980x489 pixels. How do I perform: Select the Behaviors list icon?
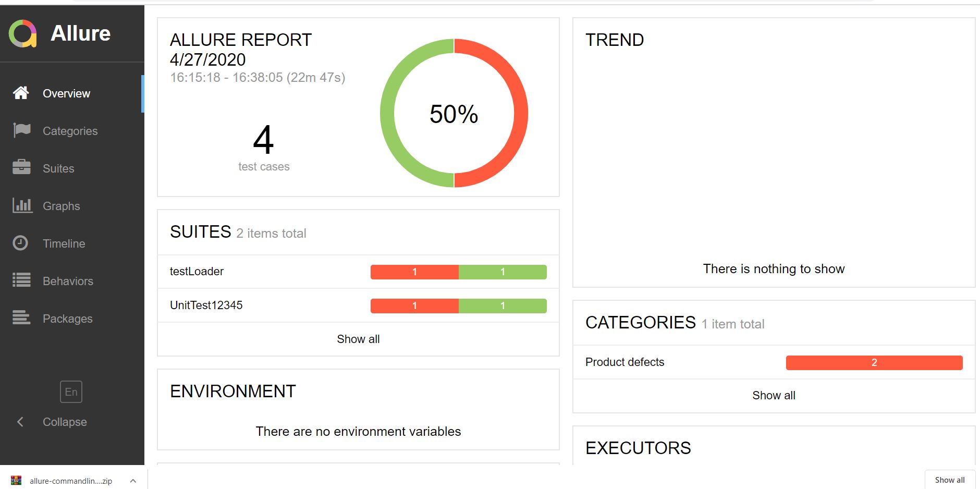click(21, 280)
